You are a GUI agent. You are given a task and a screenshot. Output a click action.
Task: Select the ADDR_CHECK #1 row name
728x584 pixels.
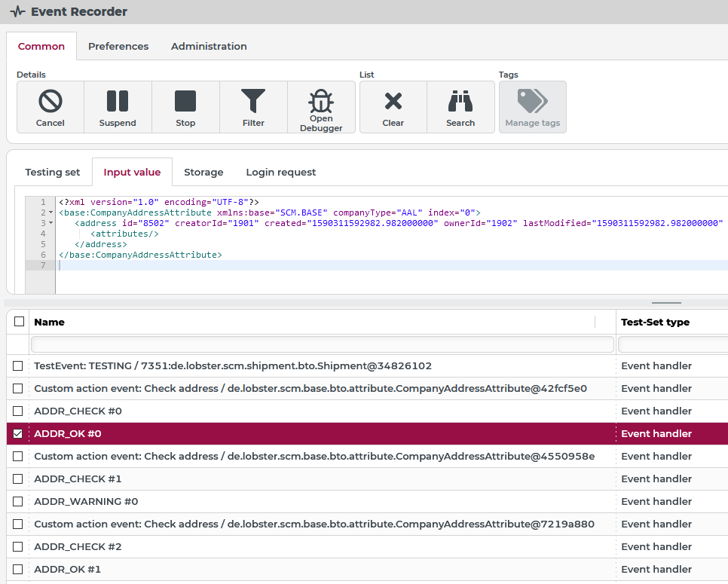coord(78,479)
